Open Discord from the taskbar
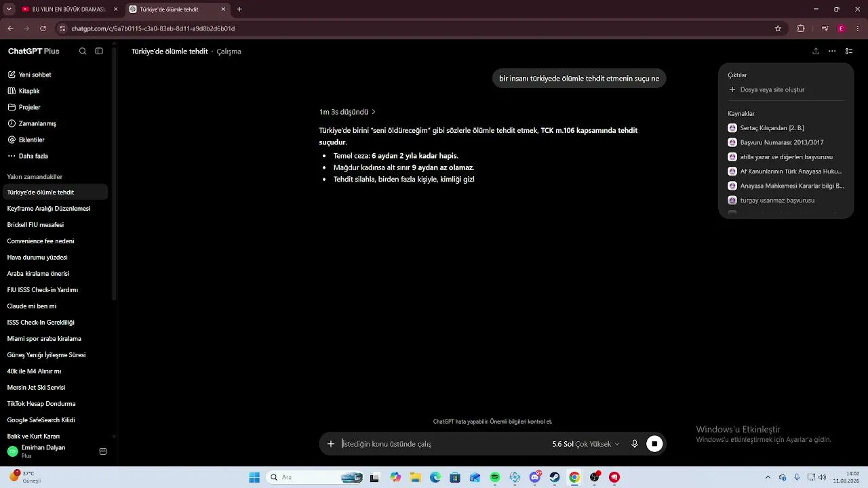Viewport: 868px width, 488px height. point(535,477)
